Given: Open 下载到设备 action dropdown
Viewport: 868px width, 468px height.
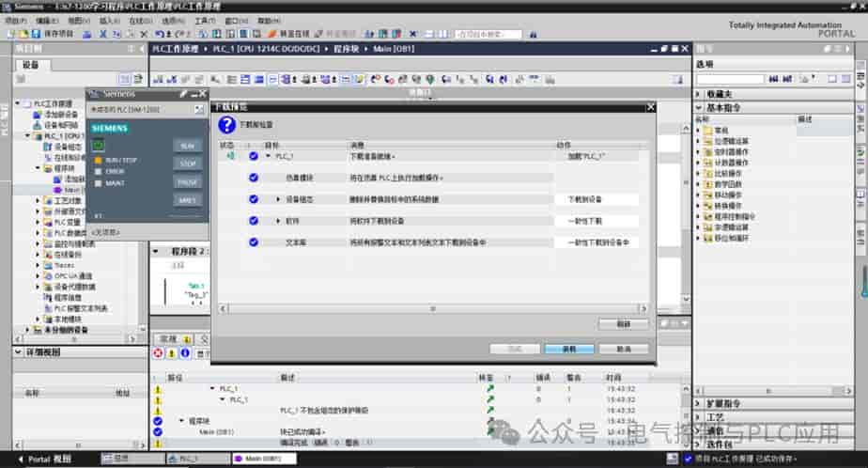Looking at the screenshot, I should point(597,199).
